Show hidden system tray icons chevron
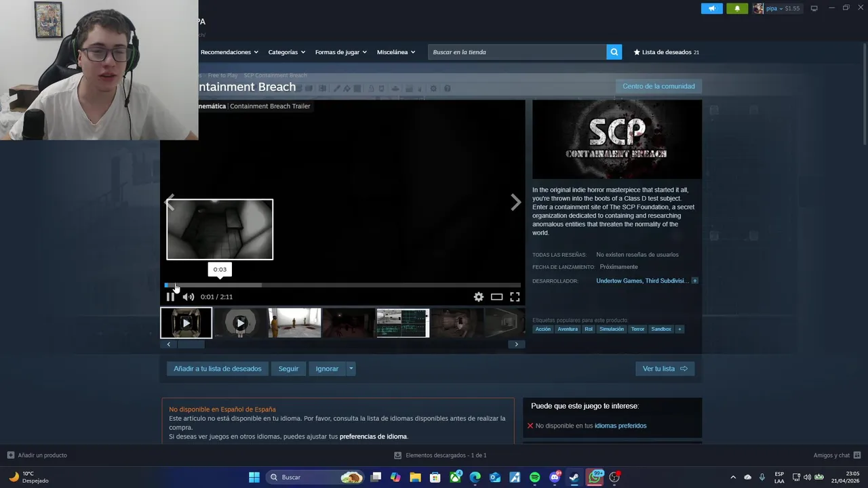The width and height of the screenshot is (868, 488). click(733, 477)
